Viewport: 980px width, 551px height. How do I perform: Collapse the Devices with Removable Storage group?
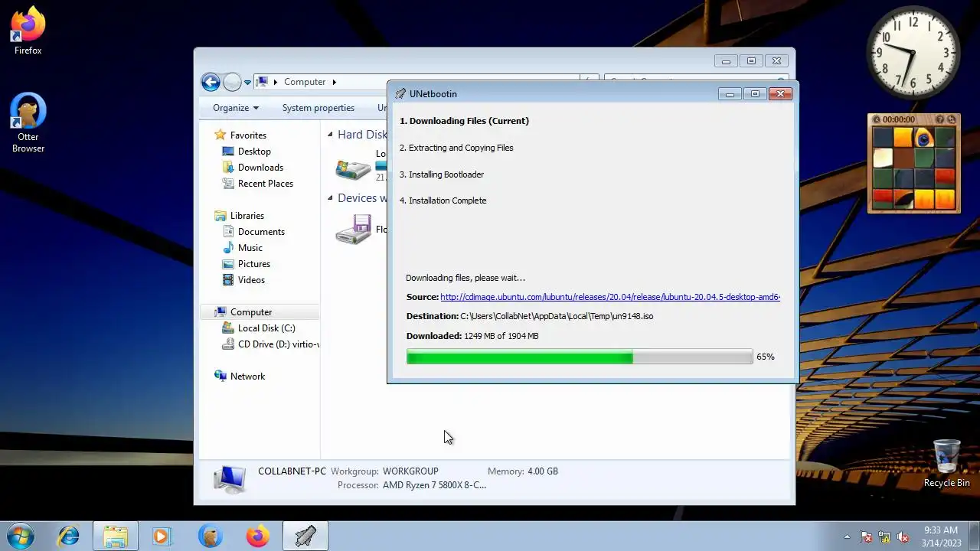click(331, 197)
